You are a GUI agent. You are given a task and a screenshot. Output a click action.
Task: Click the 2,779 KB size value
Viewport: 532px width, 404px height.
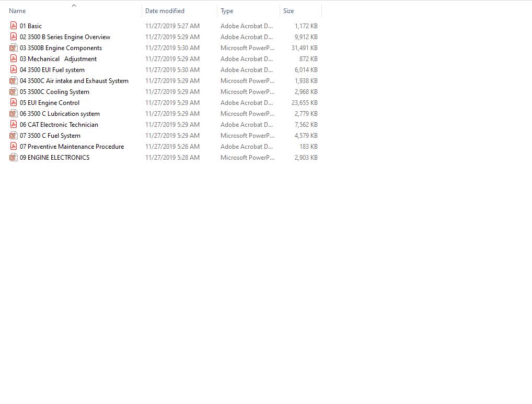point(306,114)
